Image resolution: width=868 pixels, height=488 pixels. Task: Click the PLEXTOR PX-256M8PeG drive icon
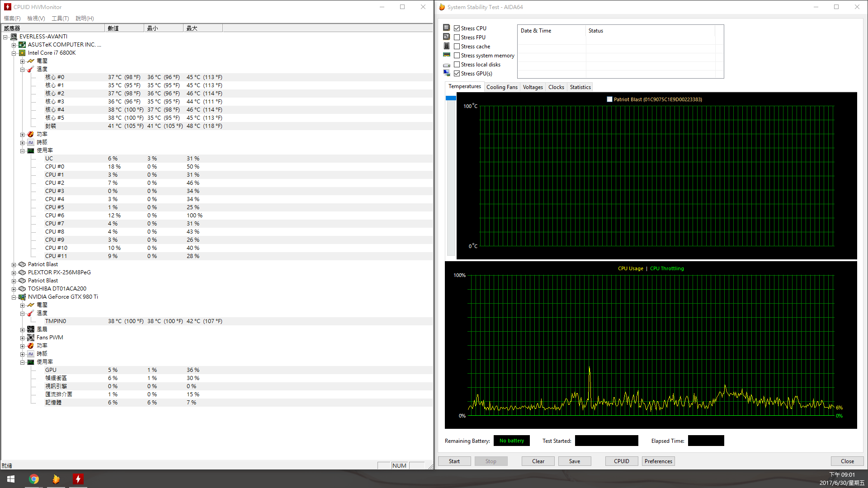click(22, 272)
